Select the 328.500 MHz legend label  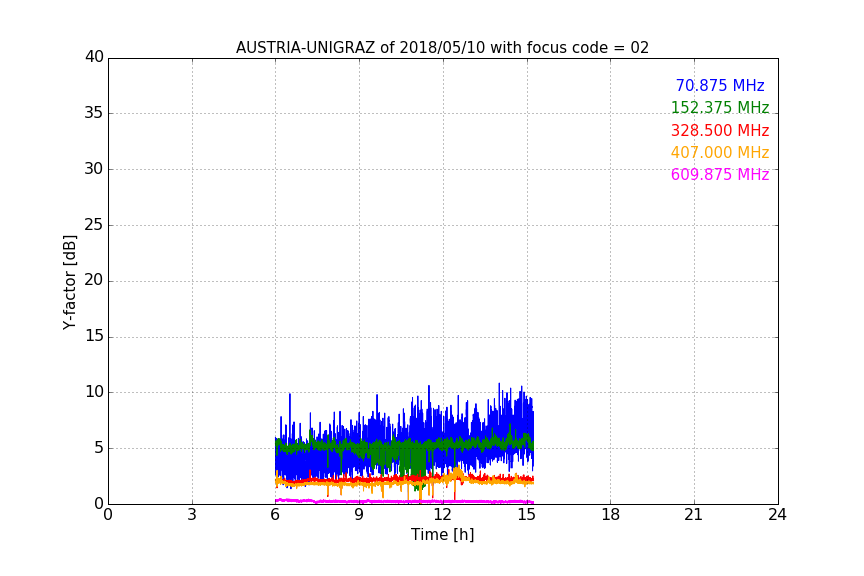point(720,130)
